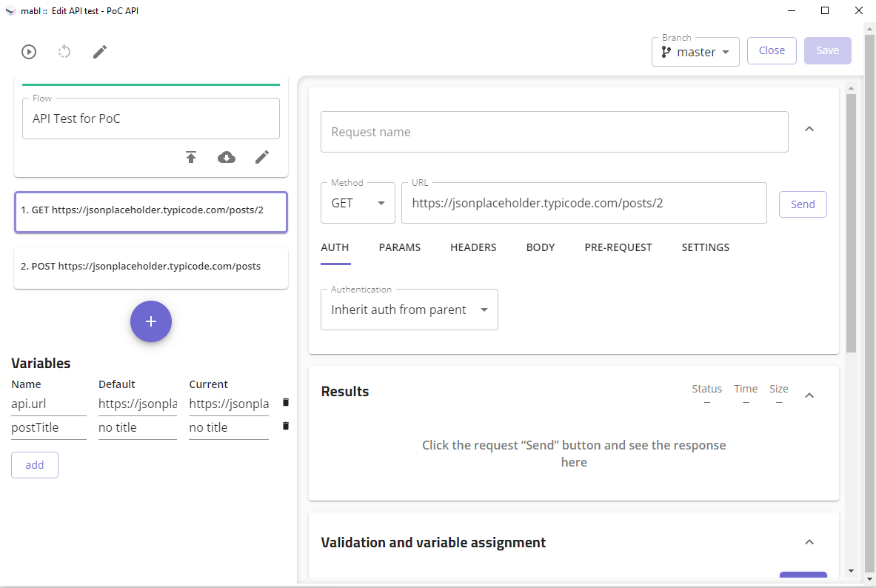Switch to the HEADERS tab
Screen dimensions: 876x588
click(x=473, y=247)
